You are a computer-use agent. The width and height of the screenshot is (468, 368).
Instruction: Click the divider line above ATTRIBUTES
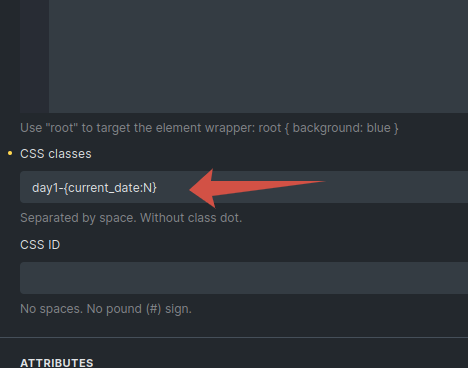234,337
